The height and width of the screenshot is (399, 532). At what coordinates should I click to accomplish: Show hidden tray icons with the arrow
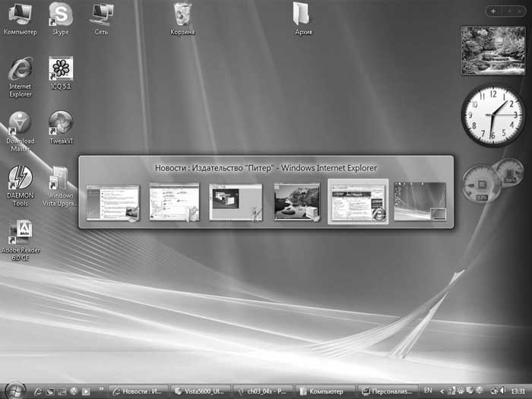pyautogui.click(x=442, y=391)
